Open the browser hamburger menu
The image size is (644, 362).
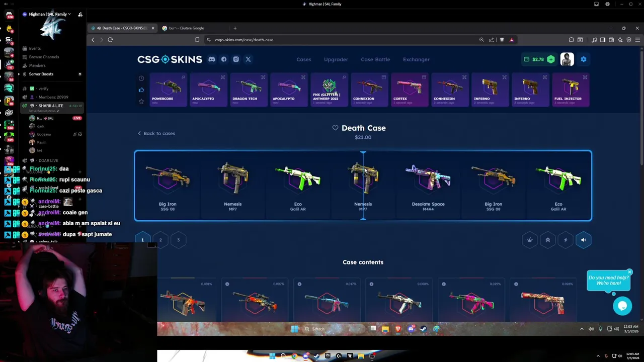pos(637,40)
